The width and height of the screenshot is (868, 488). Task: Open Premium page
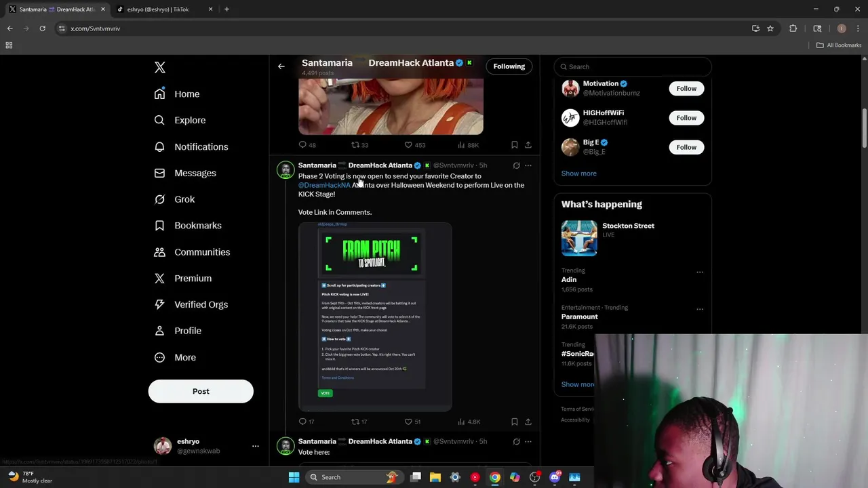[183, 279]
